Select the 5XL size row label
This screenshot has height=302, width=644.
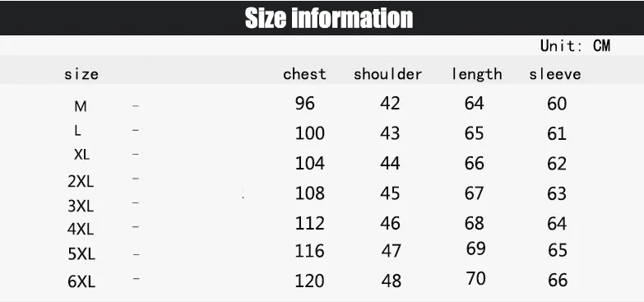(x=81, y=254)
